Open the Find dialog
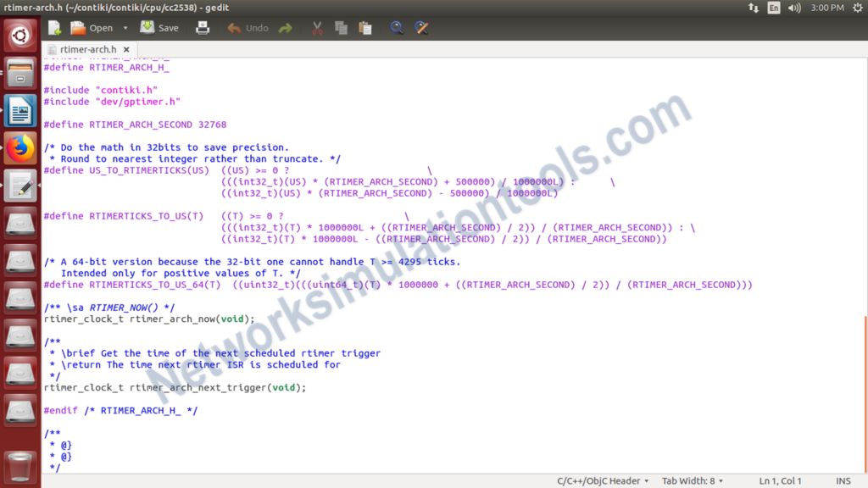Viewport: 868px width, 488px height. (x=397, y=27)
